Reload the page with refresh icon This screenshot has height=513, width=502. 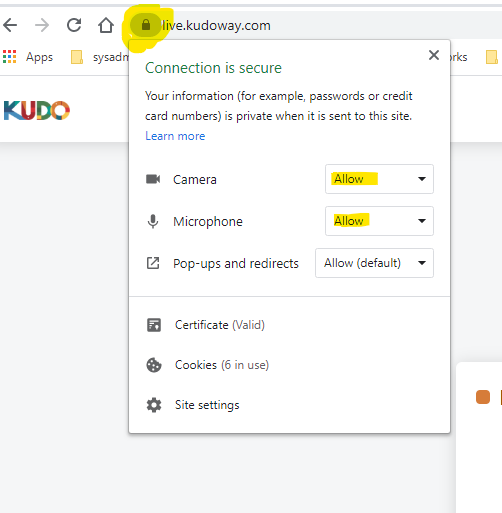coord(74,25)
